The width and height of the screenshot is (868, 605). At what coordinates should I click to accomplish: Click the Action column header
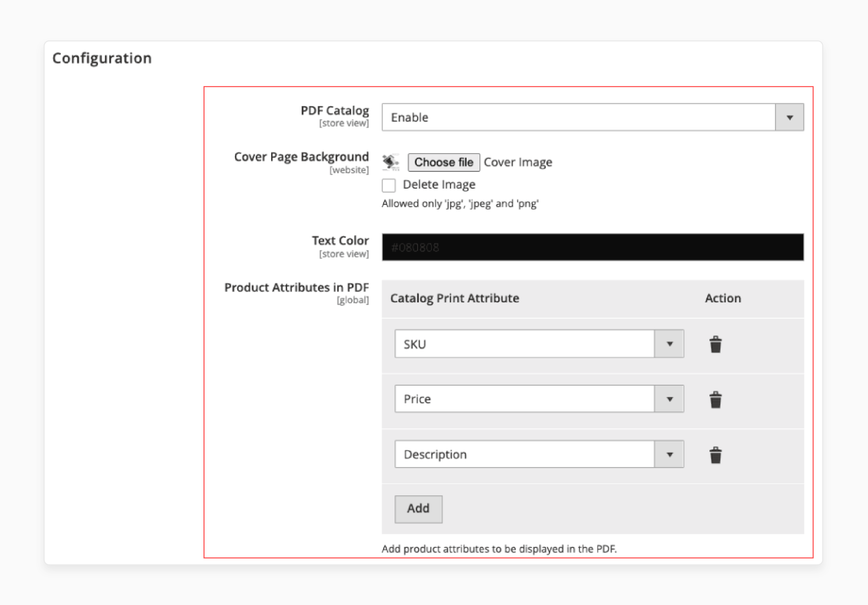point(723,298)
